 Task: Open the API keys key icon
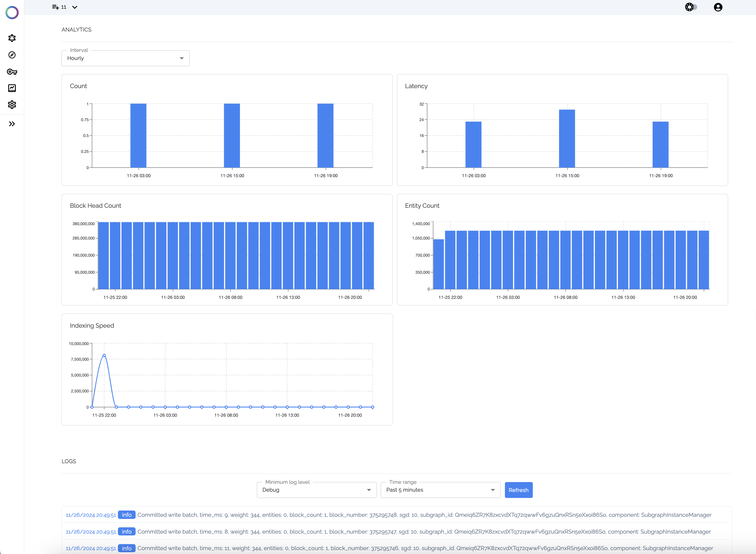(x=12, y=72)
